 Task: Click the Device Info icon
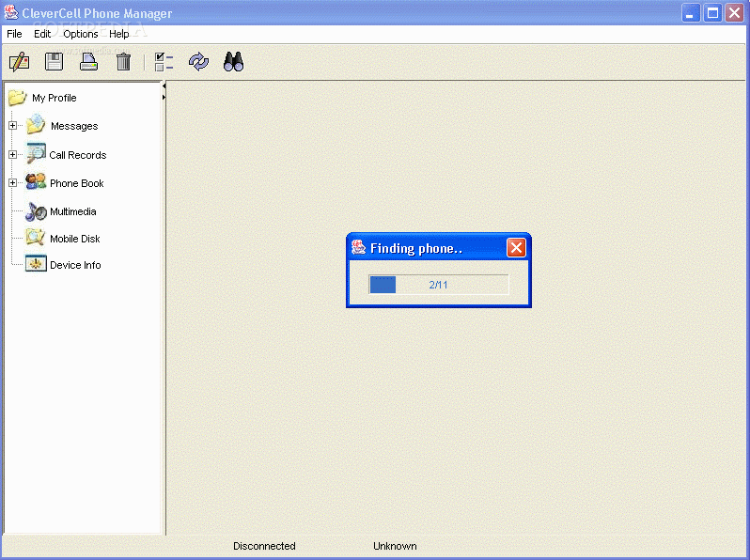(x=36, y=264)
